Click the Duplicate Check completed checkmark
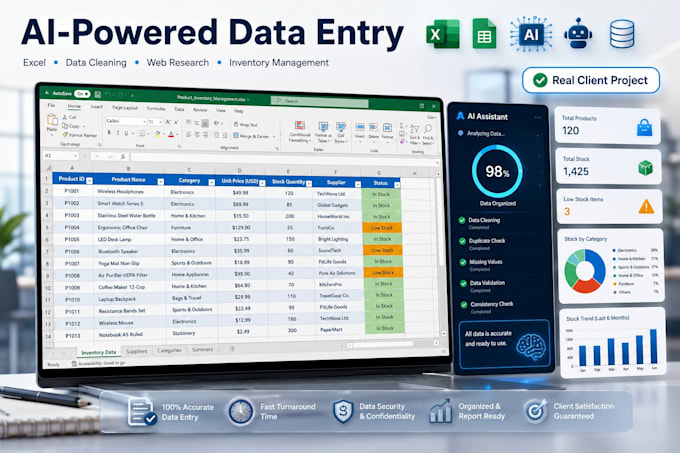Screen dimensions: 680x453 (463, 241)
